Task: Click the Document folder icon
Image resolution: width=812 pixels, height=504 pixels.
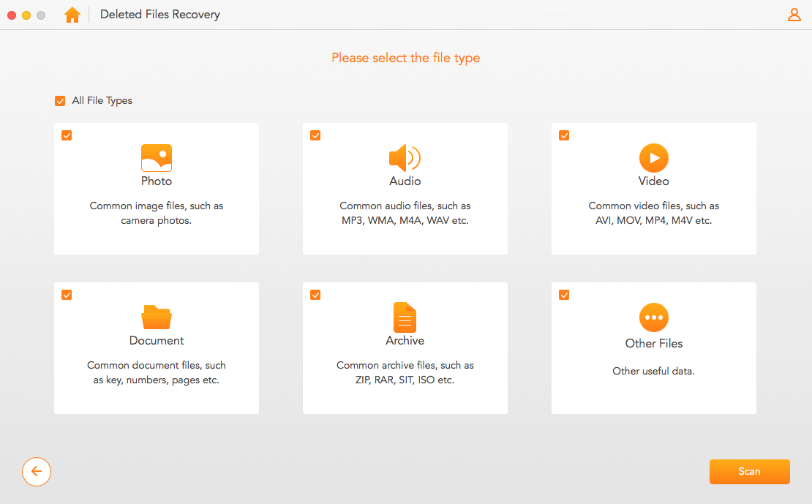Action: [157, 317]
